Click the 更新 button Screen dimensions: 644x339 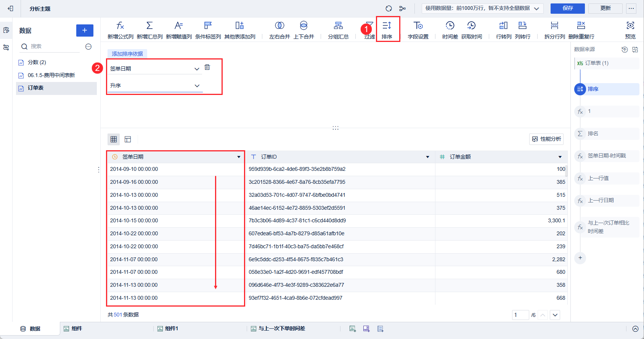coord(605,8)
